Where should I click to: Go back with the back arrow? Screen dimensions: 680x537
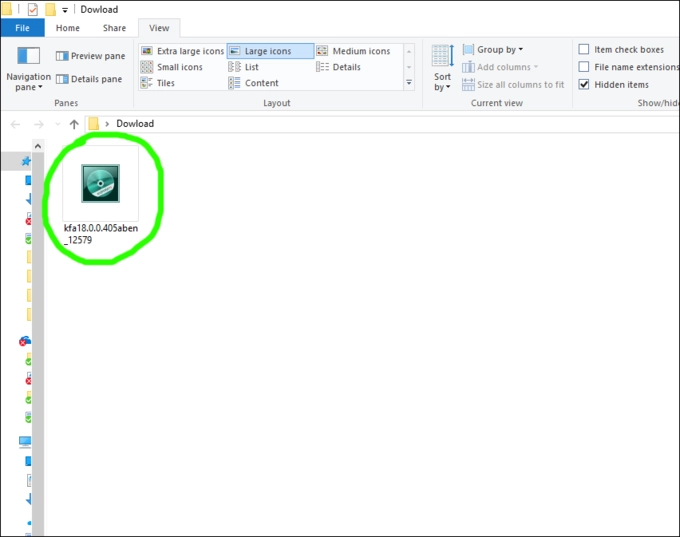[15, 124]
